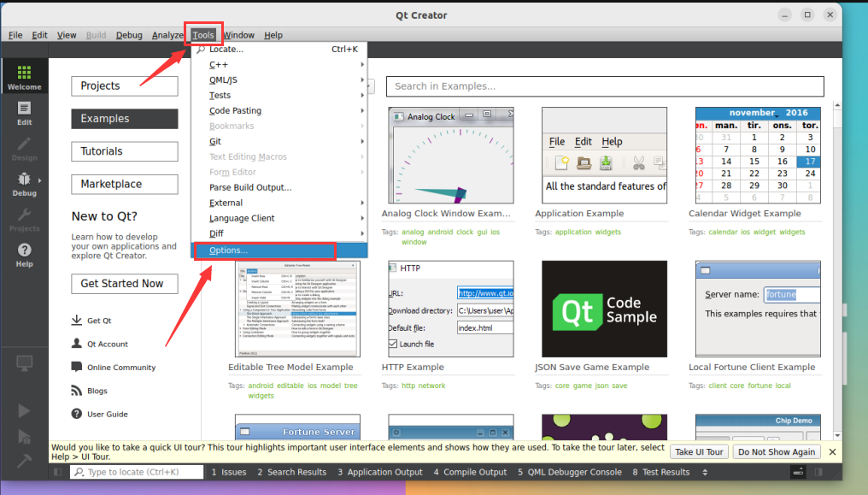Click the examples scrollbar down arrow
The width and height of the screenshot is (868, 495).
[837, 435]
